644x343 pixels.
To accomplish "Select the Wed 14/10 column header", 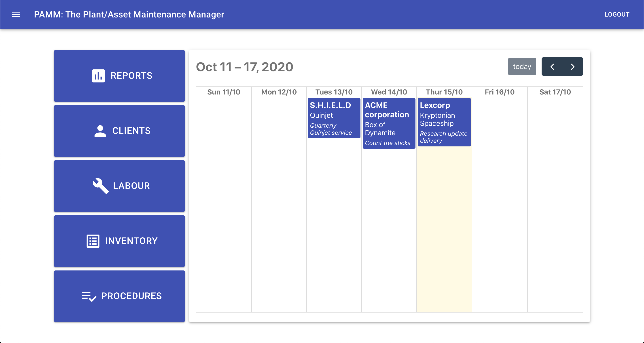I will pyautogui.click(x=389, y=92).
